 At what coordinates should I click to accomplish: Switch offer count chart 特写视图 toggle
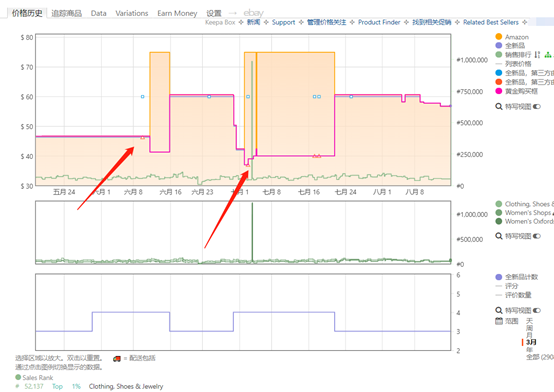[537, 310]
